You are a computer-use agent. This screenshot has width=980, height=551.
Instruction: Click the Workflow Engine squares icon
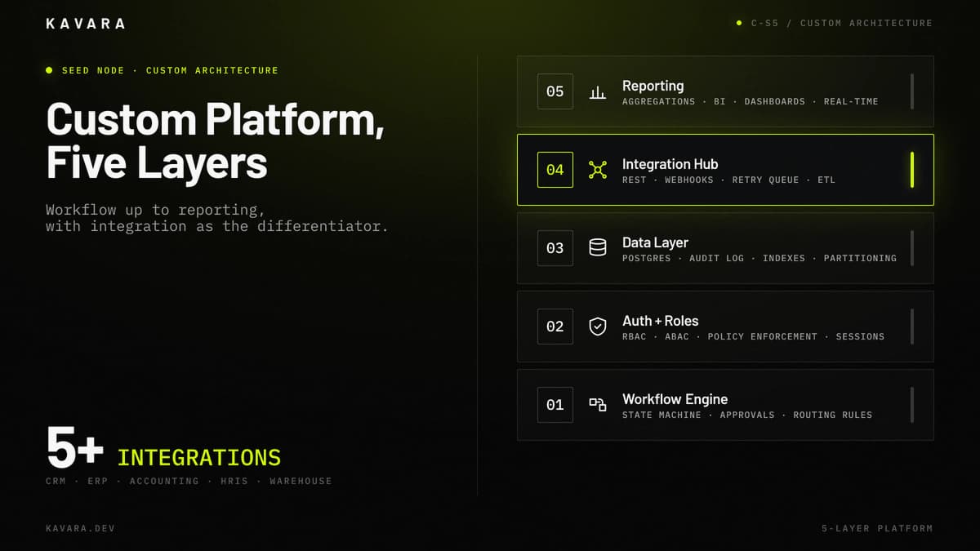coord(598,404)
